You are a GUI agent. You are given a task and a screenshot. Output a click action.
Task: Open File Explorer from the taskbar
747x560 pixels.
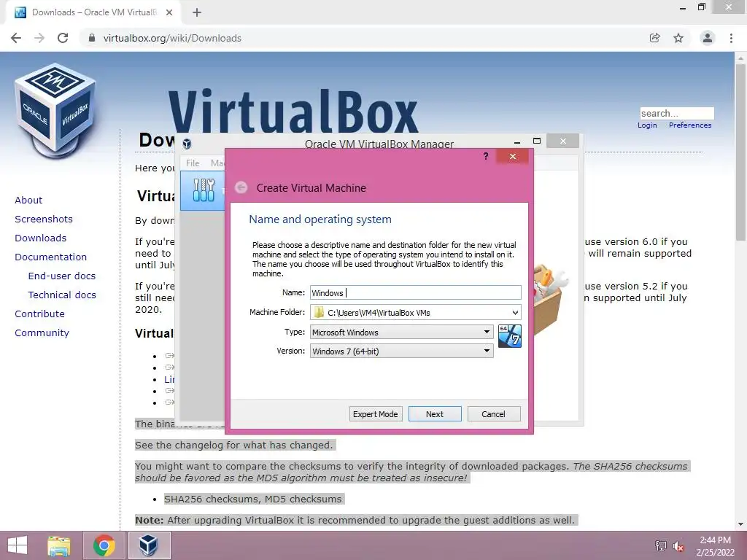(59, 545)
